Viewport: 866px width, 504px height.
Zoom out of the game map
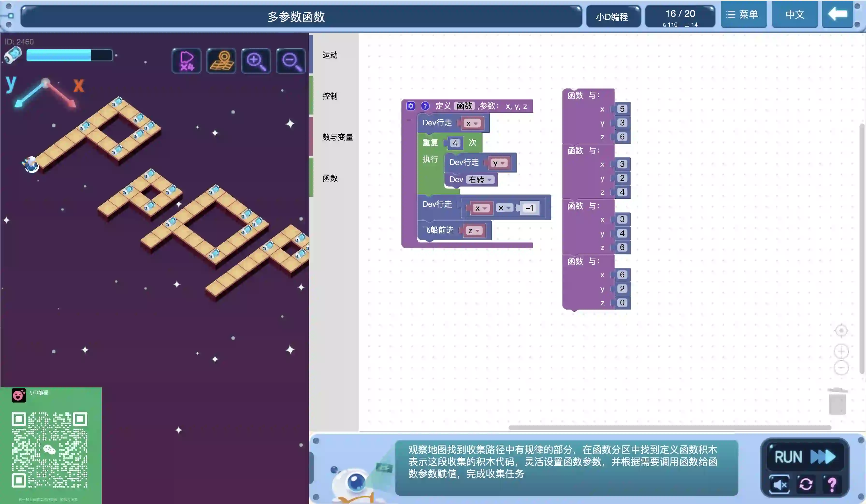click(291, 61)
